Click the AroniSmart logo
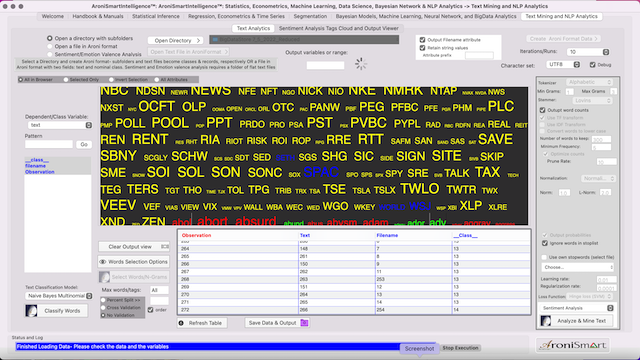The height and width of the screenshot is (360, 640). coord(573,345)
